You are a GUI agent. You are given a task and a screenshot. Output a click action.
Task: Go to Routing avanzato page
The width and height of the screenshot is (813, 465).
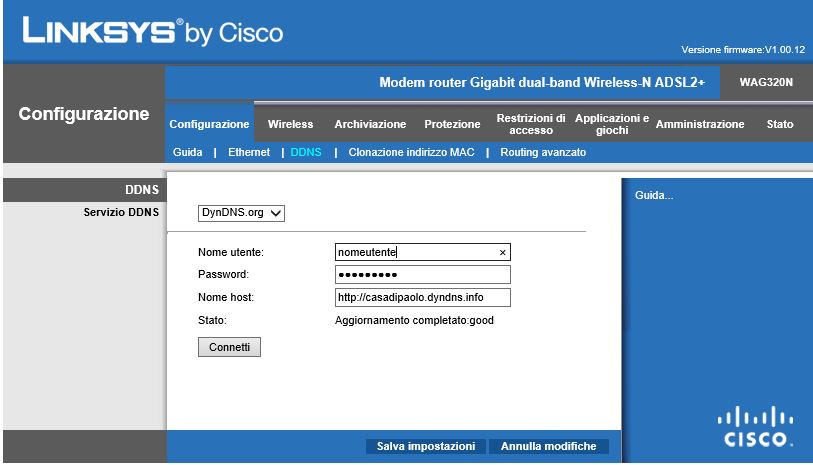[x=543, y=152]
